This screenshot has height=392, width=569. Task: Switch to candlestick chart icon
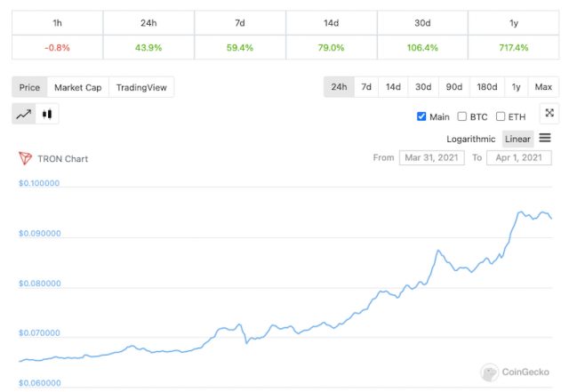coord(47,114)
